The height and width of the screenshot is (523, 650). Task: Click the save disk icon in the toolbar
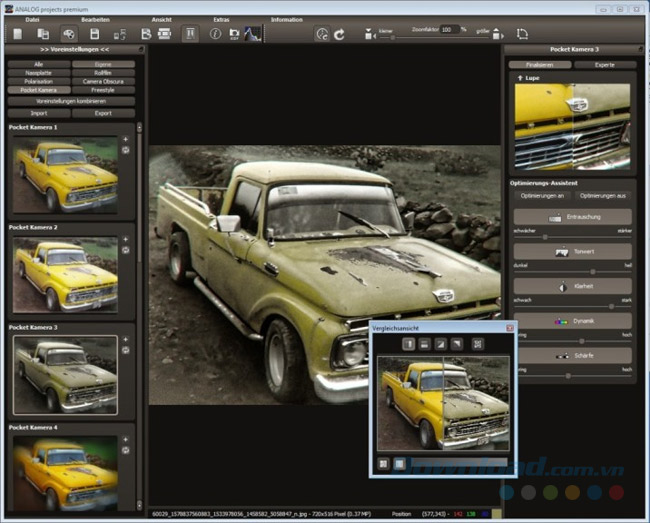(94, 33)
